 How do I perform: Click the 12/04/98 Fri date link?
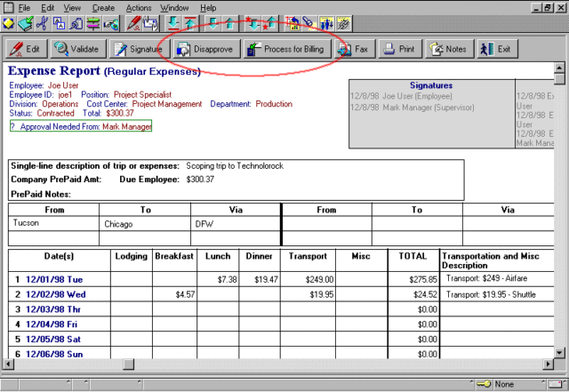point(52,324)
